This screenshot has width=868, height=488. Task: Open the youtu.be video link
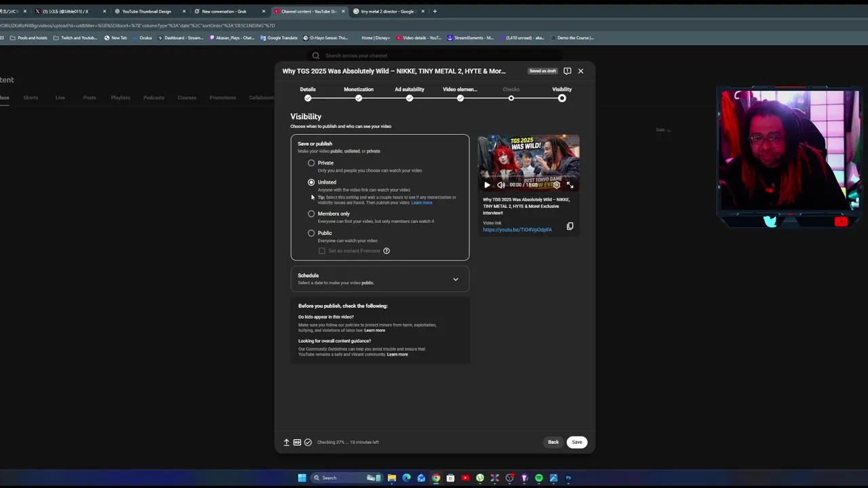pos(517,230)
